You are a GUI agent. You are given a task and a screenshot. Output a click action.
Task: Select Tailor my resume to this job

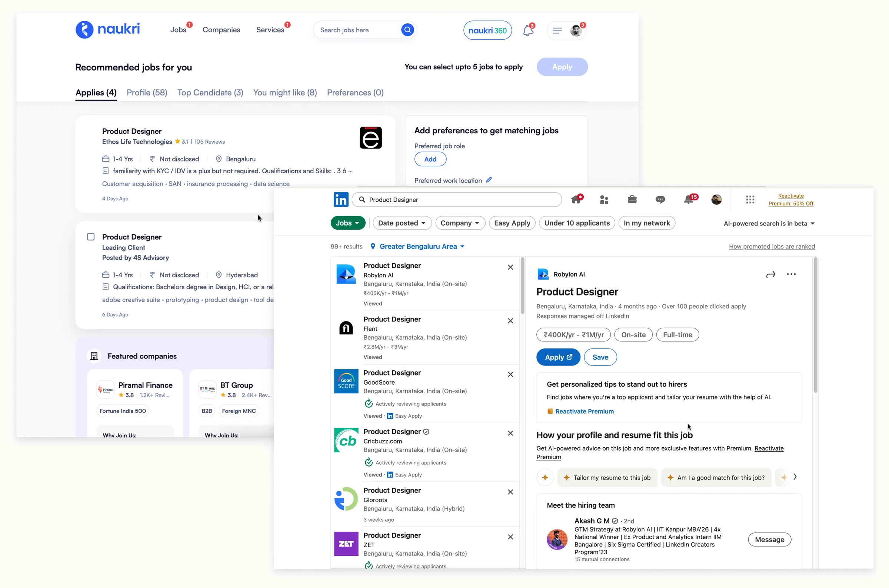pyautogui.click(x=607, y=477)
